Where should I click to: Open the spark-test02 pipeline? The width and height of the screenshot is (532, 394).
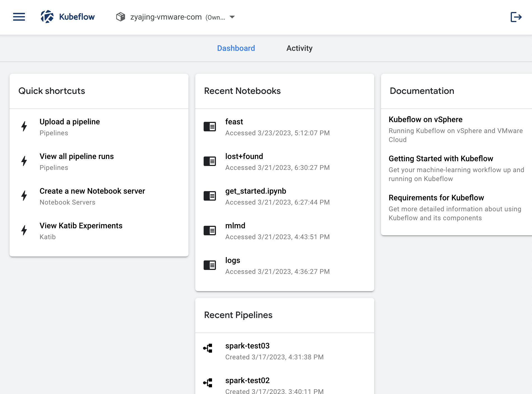pyautogui.click(x=248, y=381)
